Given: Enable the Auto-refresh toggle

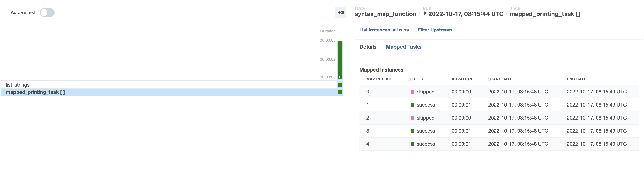Looking at the screenshot, I should 47,12.
